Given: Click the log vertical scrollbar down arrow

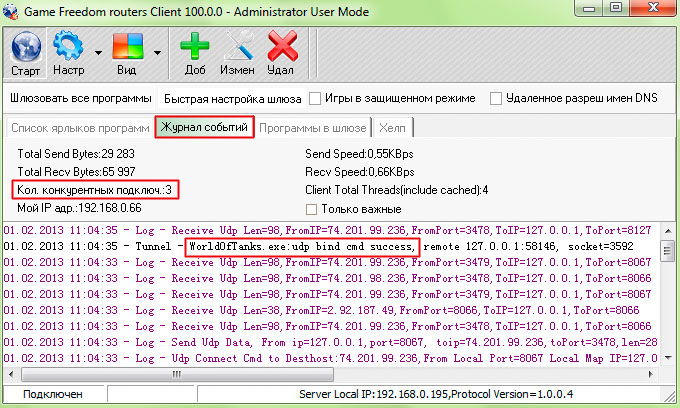Looking at the screenshot, I should click(667, 357).
